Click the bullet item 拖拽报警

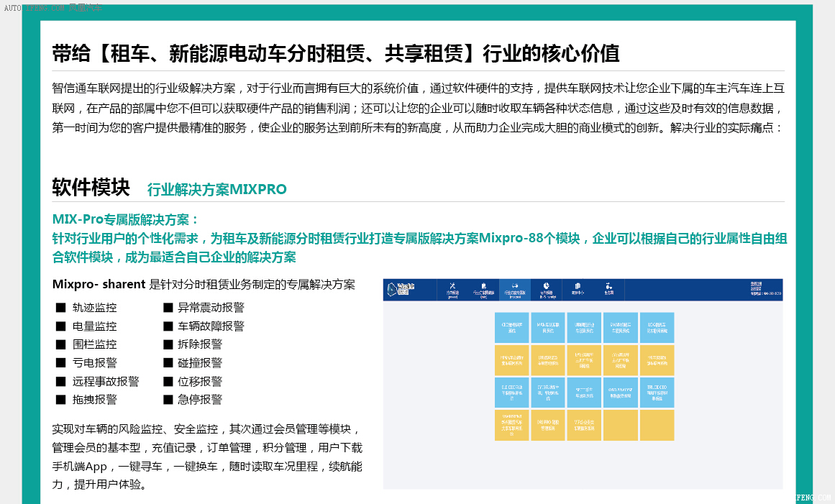[94, 400]
